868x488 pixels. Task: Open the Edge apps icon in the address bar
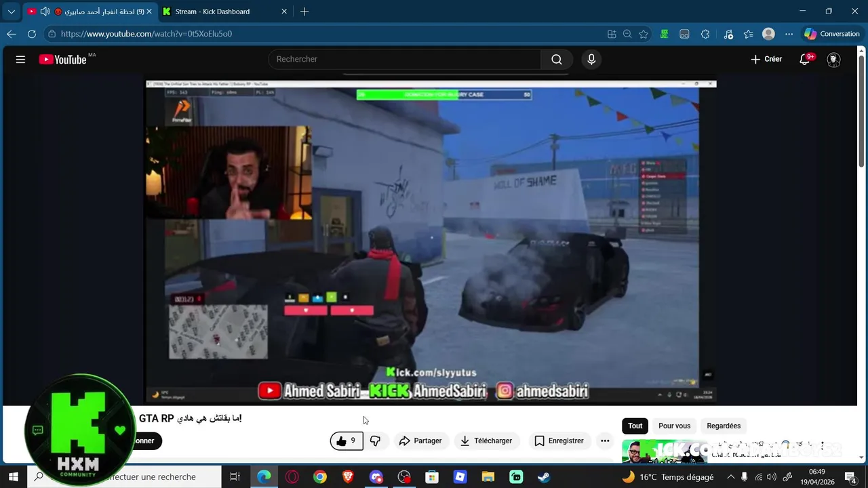pos(612,34)
